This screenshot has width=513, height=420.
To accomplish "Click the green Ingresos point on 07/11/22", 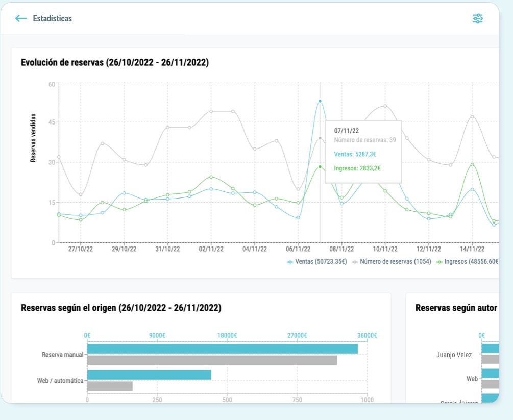I will 320,167.
